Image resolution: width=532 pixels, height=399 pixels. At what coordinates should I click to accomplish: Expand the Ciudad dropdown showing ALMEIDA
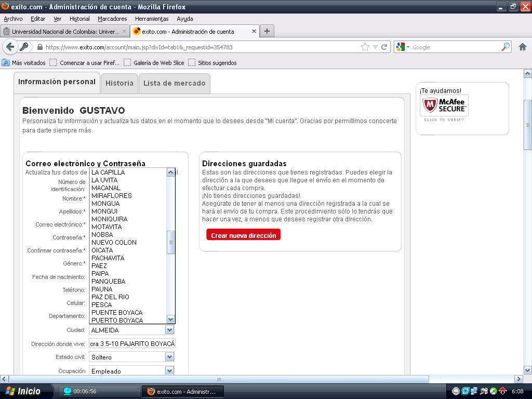(x=169, y=330)
